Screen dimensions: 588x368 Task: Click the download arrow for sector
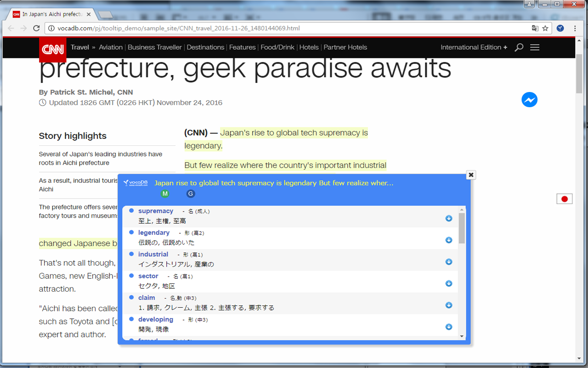click(x=449, y=283)
